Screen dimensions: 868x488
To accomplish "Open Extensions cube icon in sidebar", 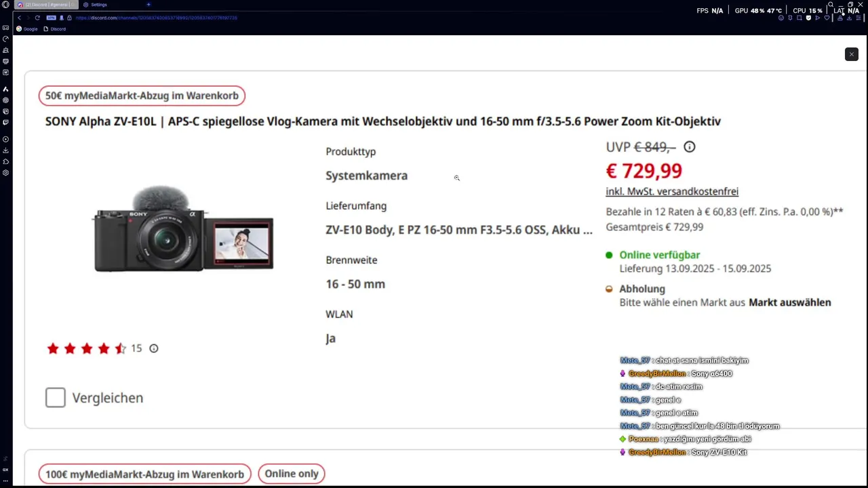I will coord(5,161).
